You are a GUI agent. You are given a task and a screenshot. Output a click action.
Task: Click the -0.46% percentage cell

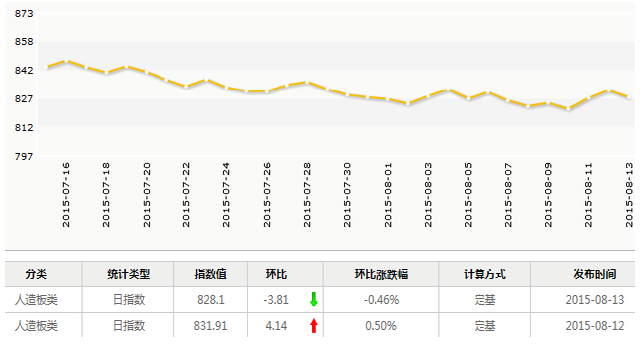(x=381, y=300)
